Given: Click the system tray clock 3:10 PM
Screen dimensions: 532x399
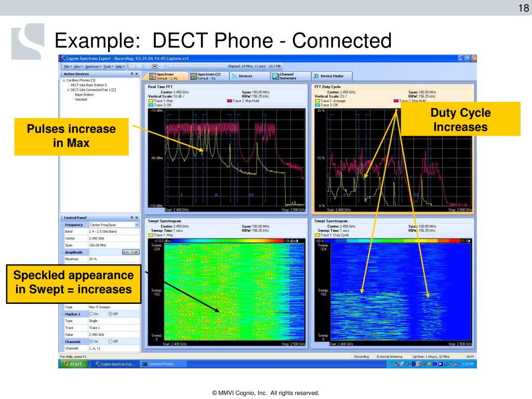Looking at the screenshot, I should pos(468,364).
